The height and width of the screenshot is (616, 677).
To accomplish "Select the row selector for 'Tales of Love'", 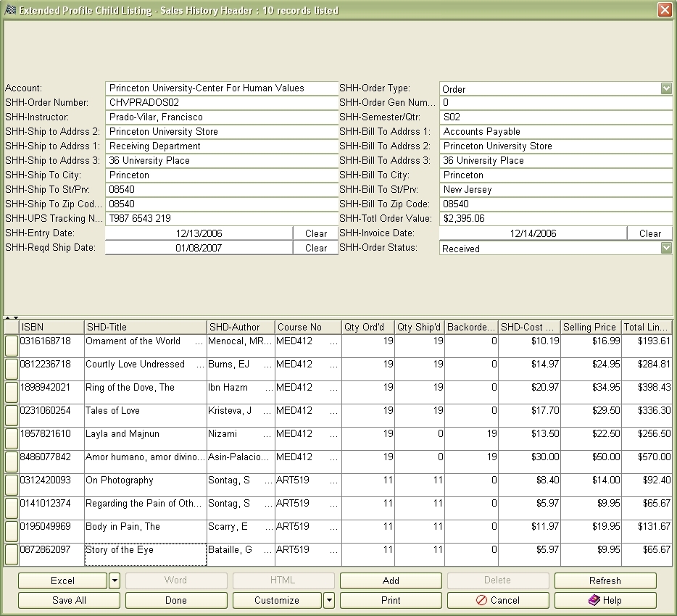I will tap(10, 415).
